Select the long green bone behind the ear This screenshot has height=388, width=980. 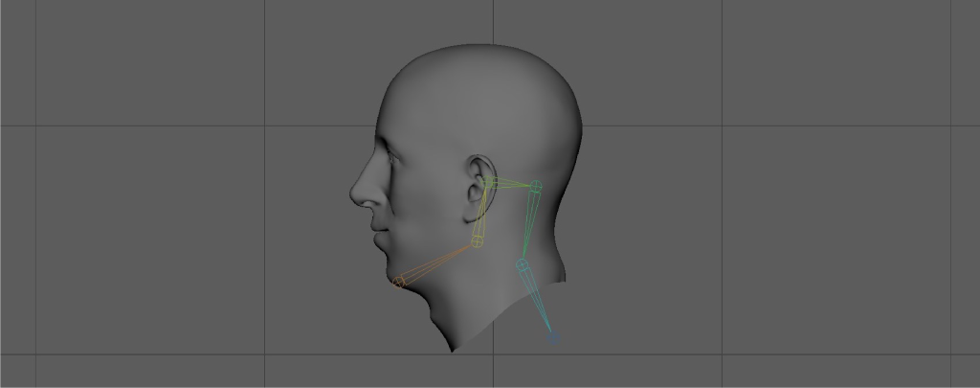(x=530, y=224)
